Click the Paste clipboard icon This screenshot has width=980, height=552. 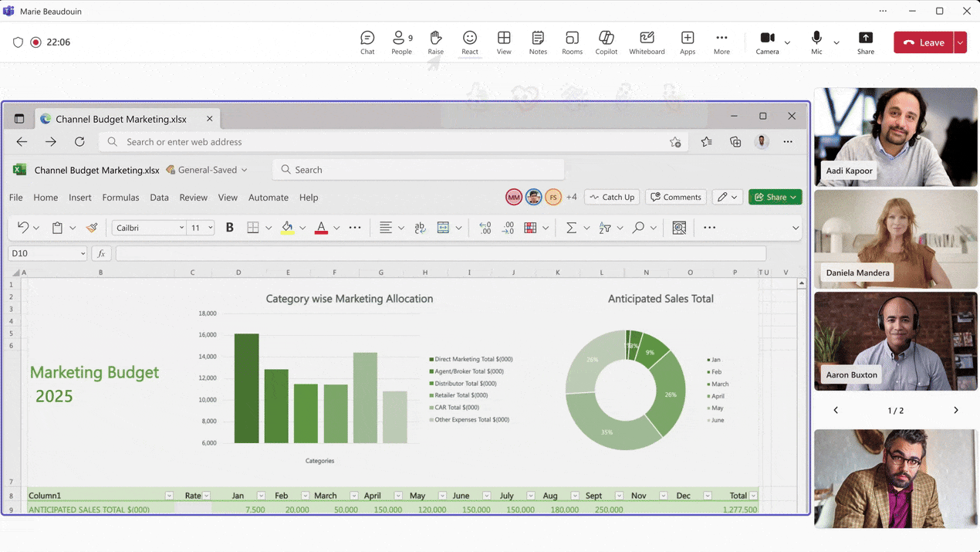[x=57, y=228]
